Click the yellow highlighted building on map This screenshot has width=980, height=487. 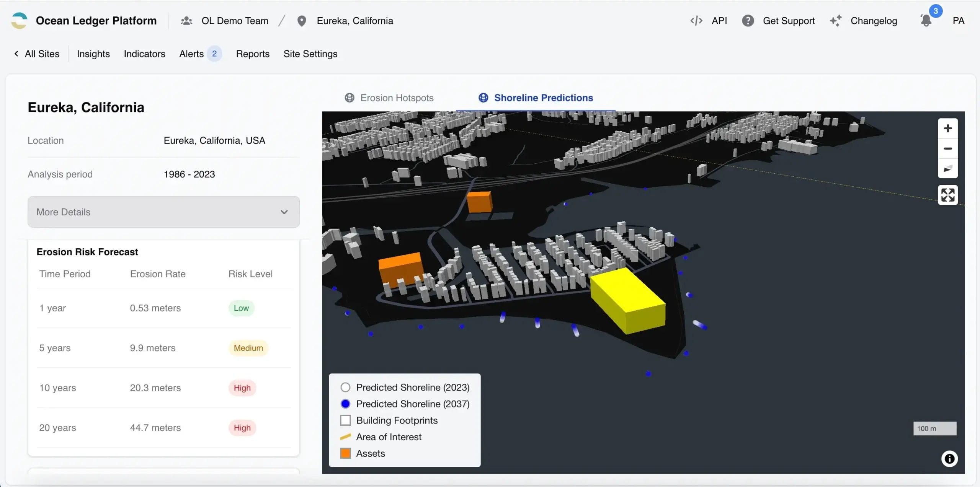pyautogui.click(x=628, y=300)
